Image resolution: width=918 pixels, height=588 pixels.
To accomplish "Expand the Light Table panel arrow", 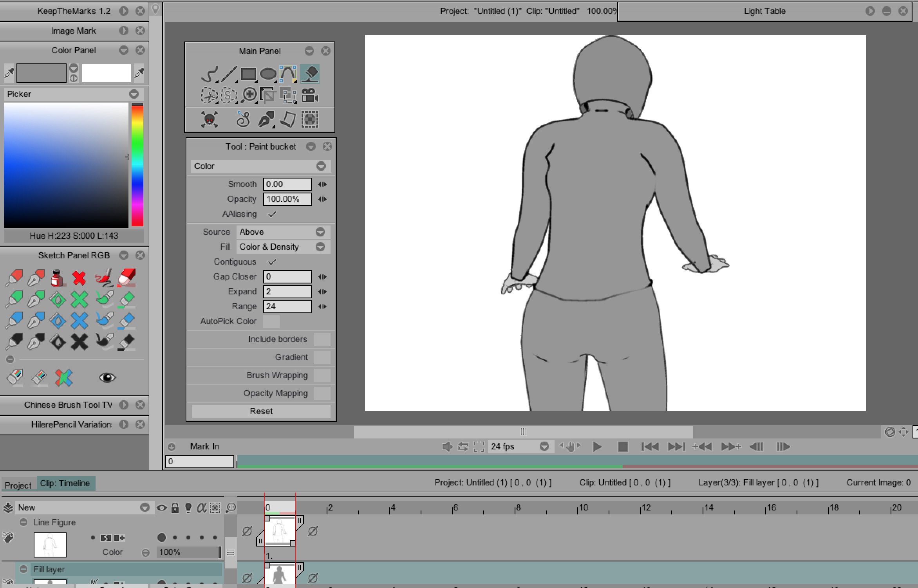I will (869, 11).
